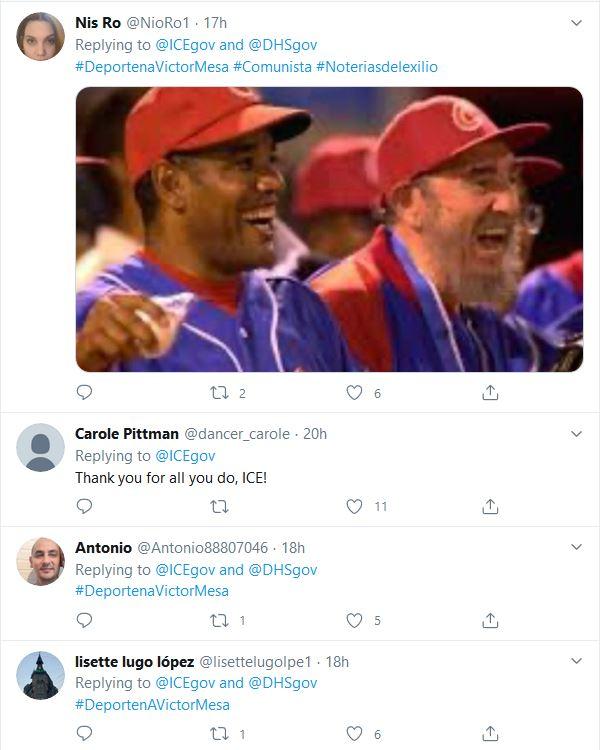
Task: Open the #Noteriasdelexilio hashtag link
Action: click(377, 66)
